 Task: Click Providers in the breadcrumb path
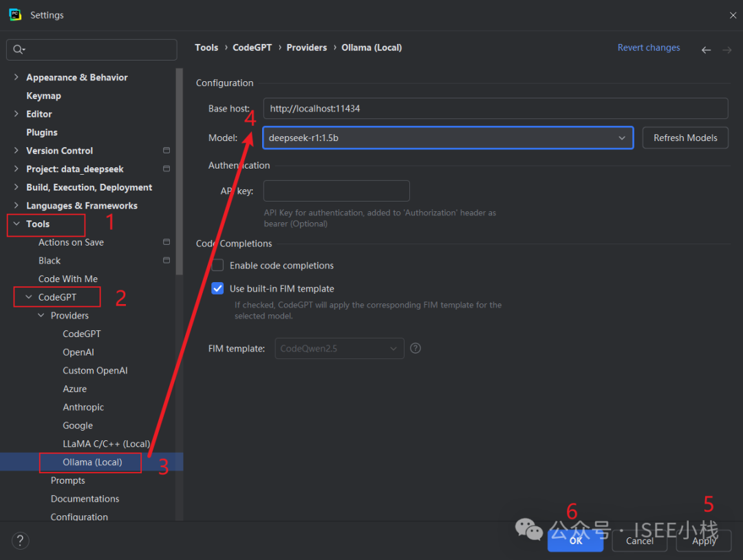click(x=307, y=47)
